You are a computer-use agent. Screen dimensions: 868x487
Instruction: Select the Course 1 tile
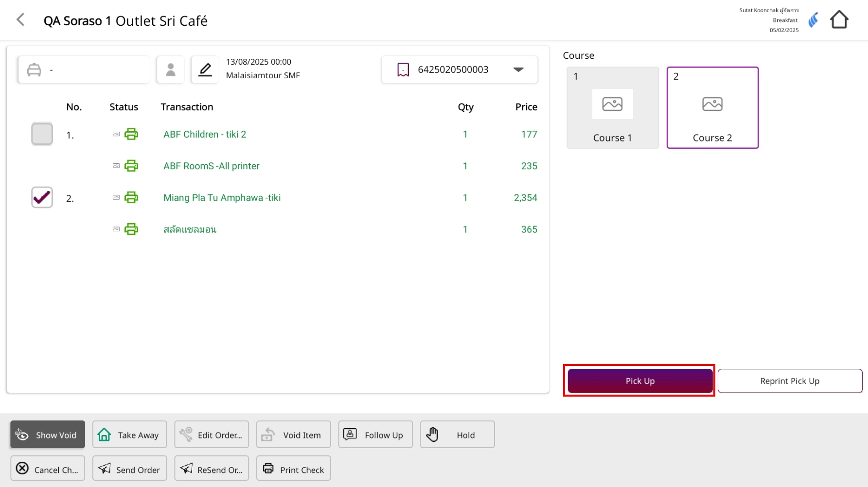612,107
